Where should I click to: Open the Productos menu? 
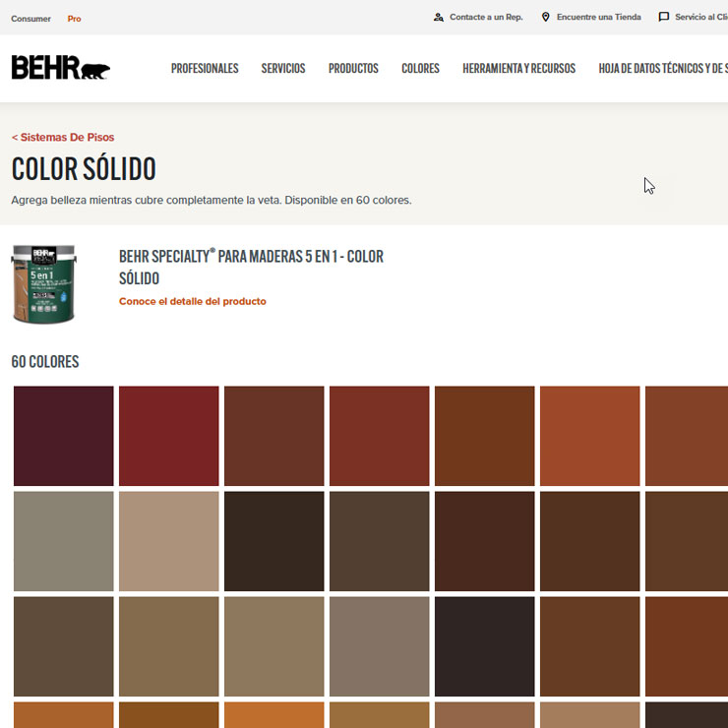point(353,68)
